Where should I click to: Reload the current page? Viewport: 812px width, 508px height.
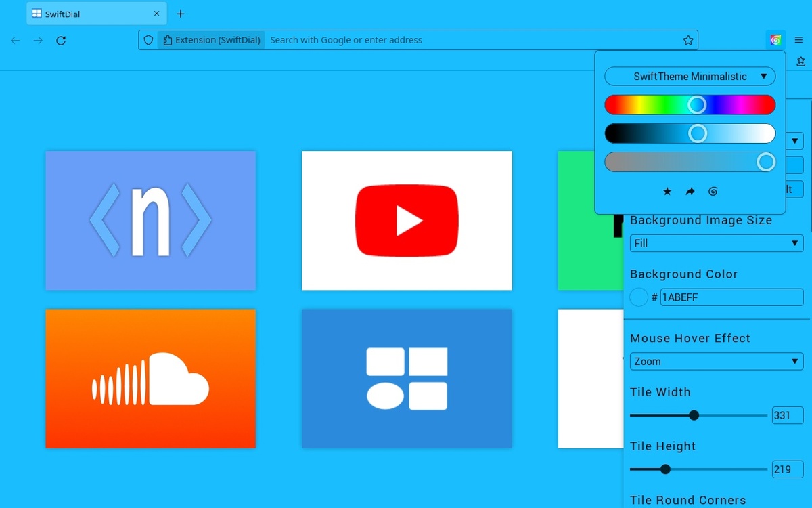61,41
